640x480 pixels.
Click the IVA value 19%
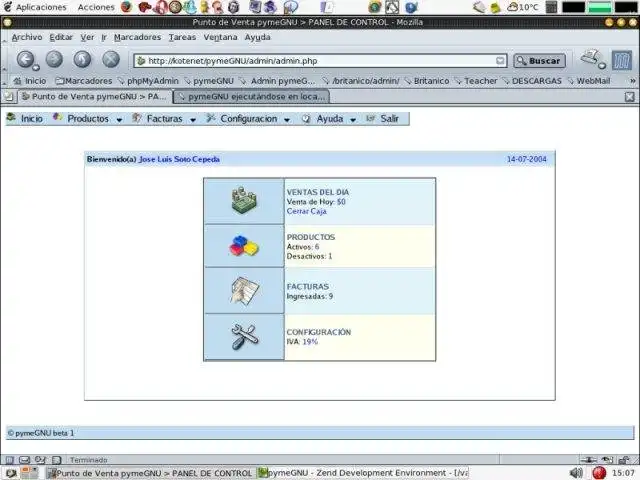[310, 342]
